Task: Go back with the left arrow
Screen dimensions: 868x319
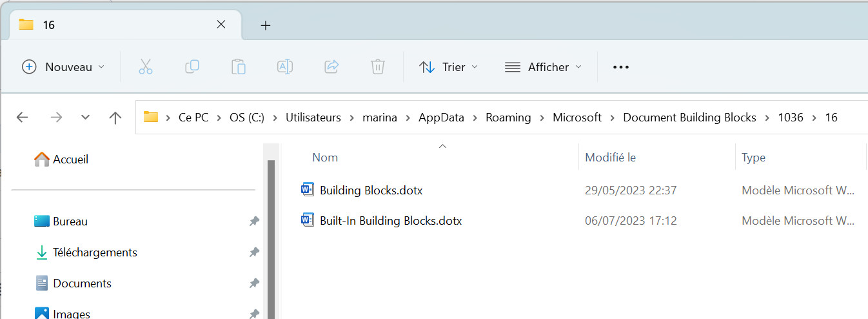Action: click(22, 117)
